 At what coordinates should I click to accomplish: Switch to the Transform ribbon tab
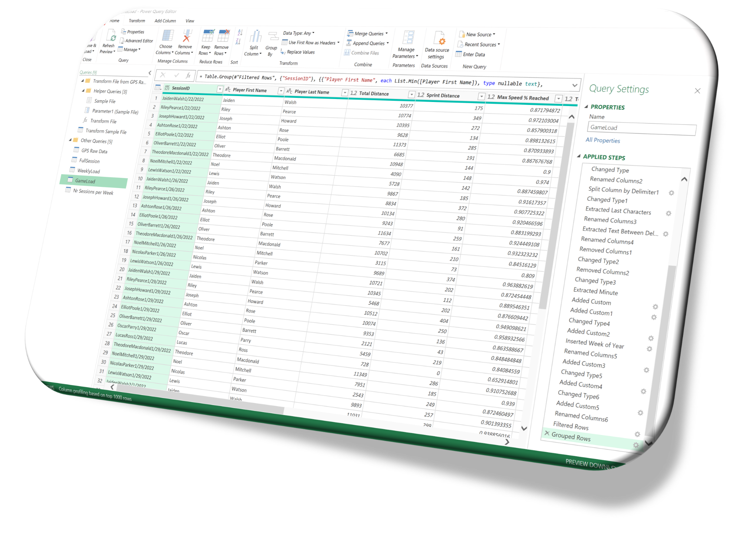pos(137,21)
